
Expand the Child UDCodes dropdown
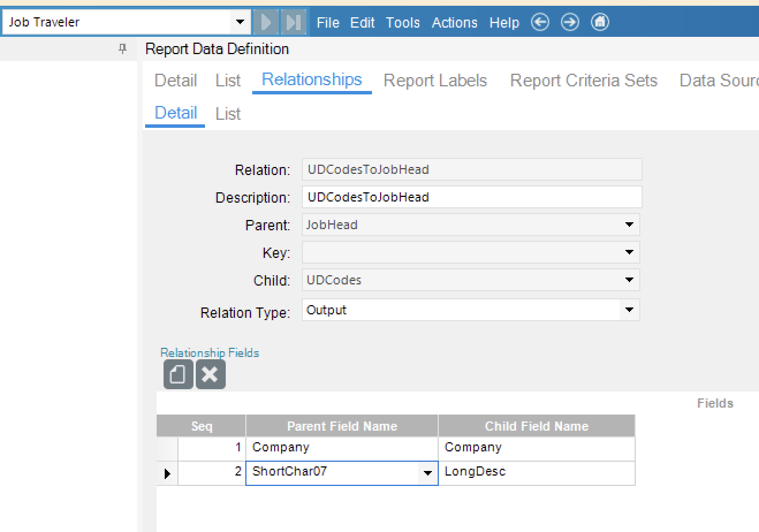click(x=629, y=280)
